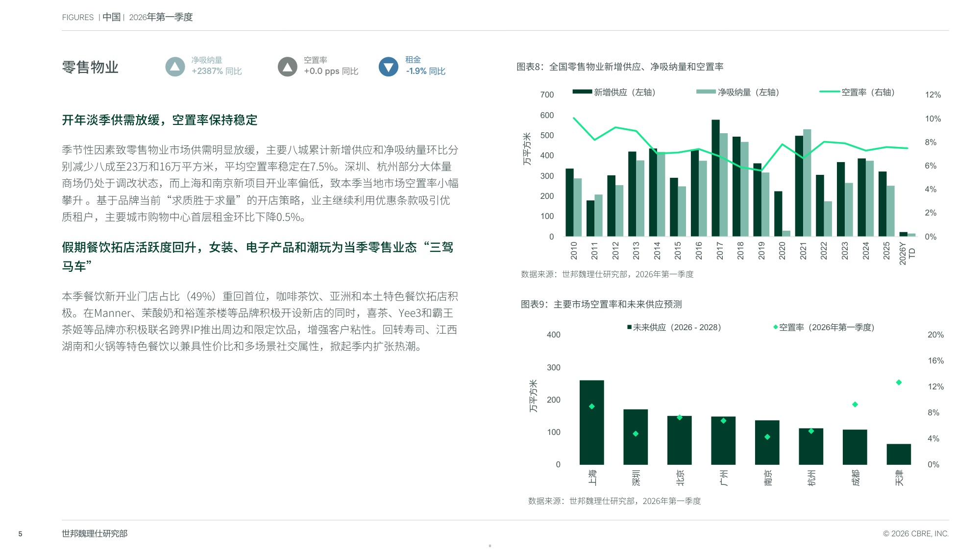Click the 净吸纳量（左轴）legend swatch
The width and height of the screenshot is (980, 551).
coord(706,92)
